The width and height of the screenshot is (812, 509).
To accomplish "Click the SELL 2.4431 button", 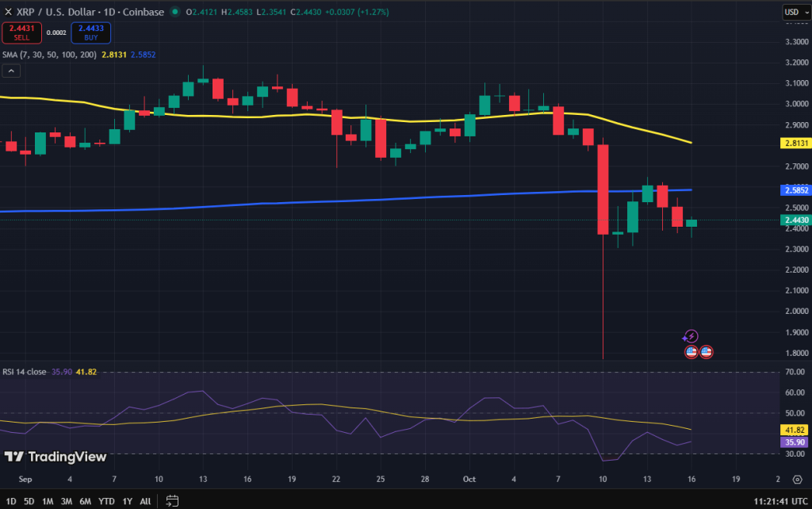I will point(21,33).
